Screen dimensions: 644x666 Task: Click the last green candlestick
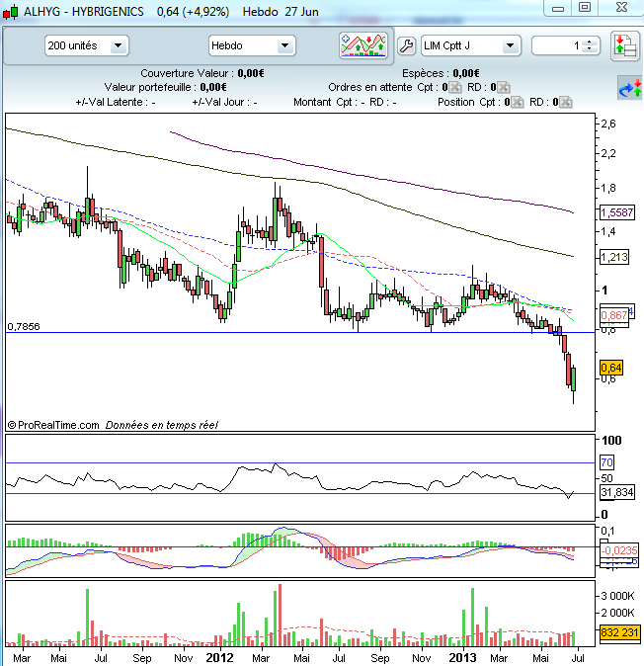coord(574,379)
